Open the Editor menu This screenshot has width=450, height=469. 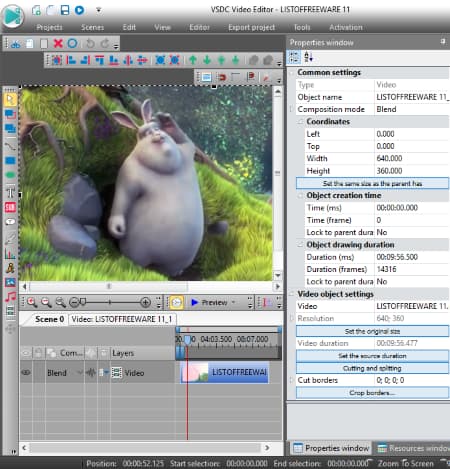(x=199, y=27)
